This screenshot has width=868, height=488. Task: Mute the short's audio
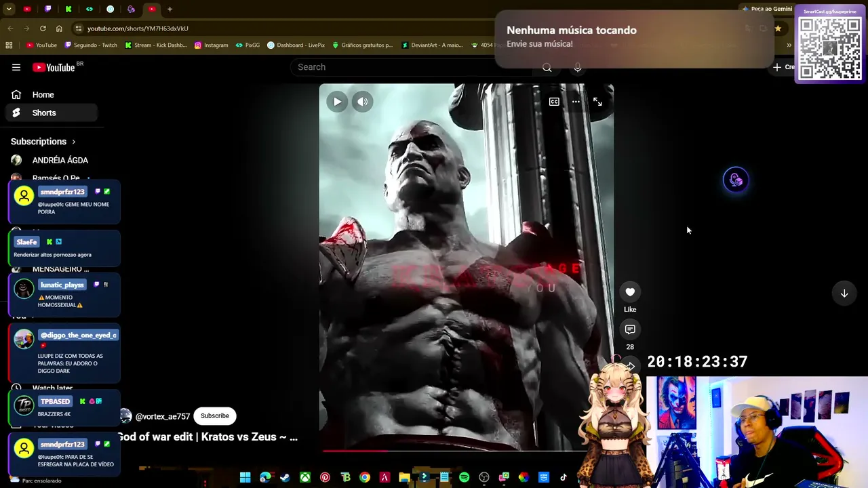tap(363, 102)
